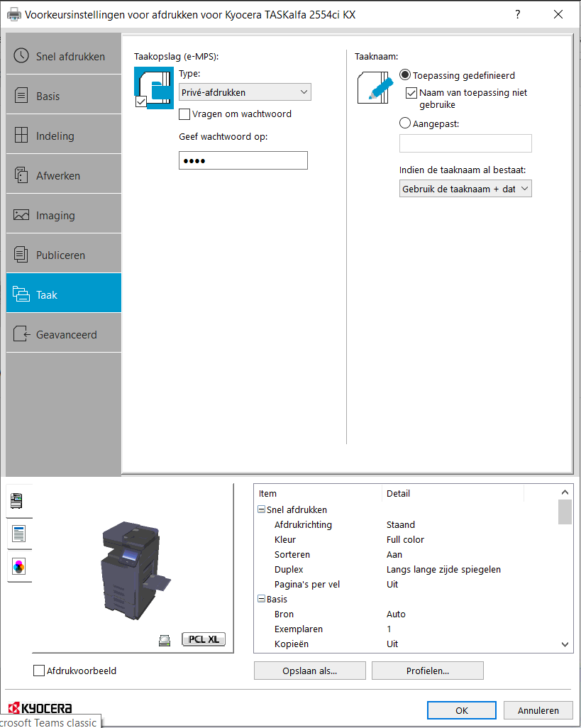Go to the Afwerken tab
This screenshot has height=728, width=581.
64,175
